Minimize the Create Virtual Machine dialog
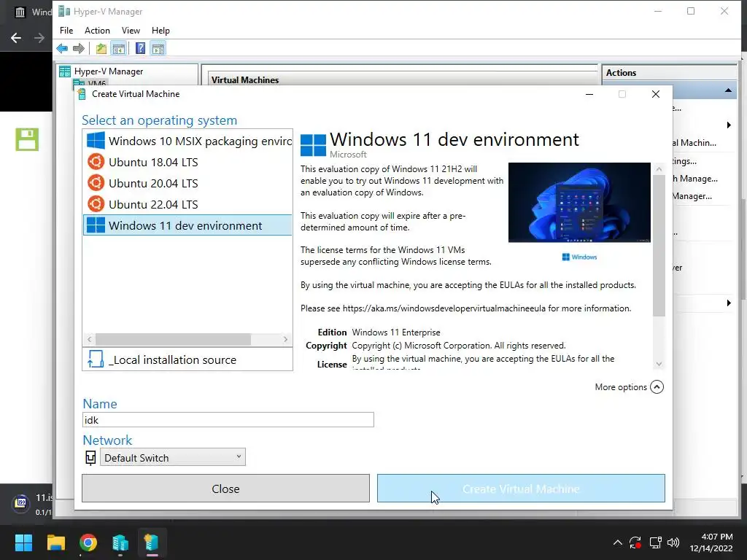The height and width of the screenshot is (560, 747). click(589, 94)
